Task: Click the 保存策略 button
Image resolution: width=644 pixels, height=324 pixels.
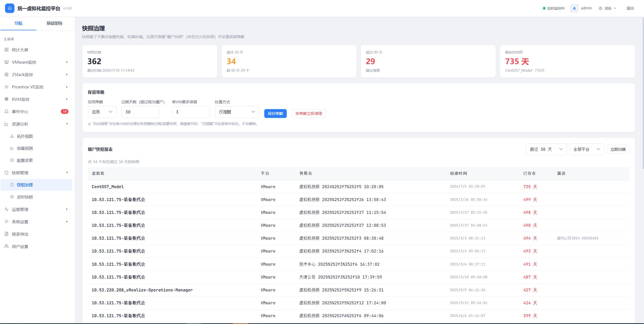Action: point(275,114)
